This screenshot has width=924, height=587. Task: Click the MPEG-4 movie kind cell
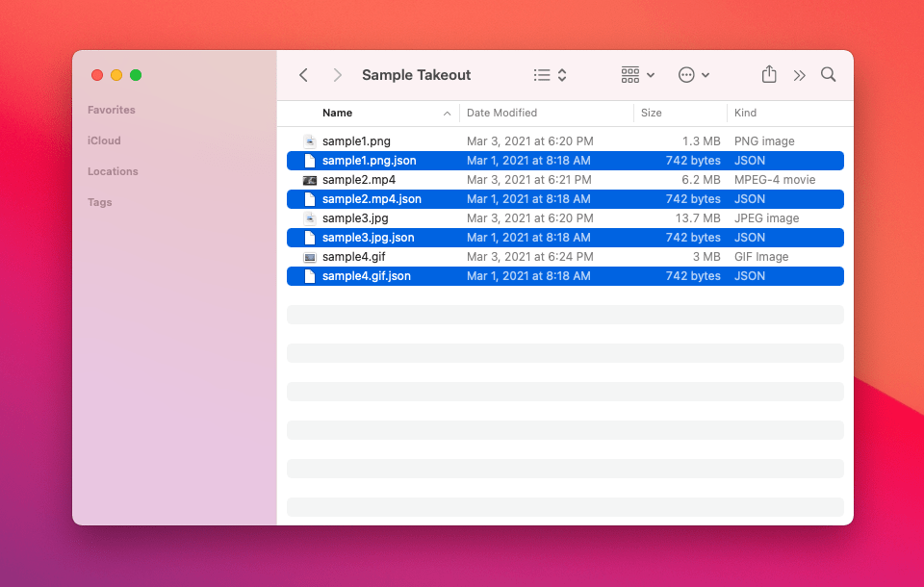[x=775, y=180]
